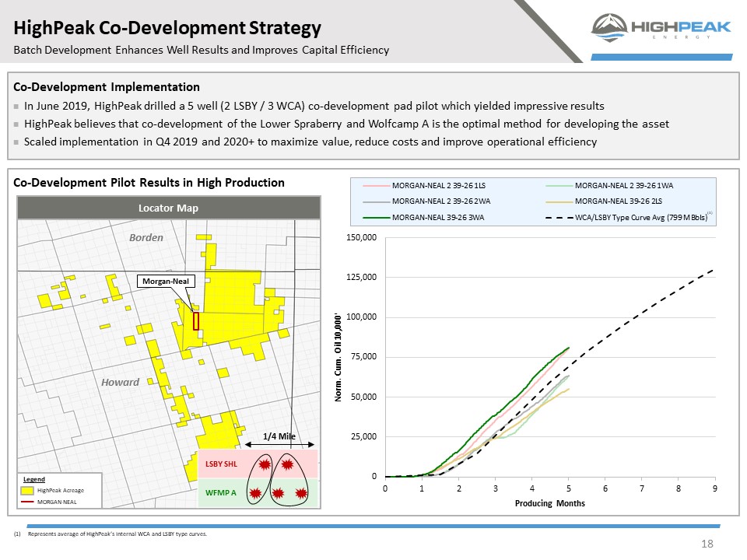Image resolution: width=747 pixels, height=560 pixels.
Task: Select the bullet starting 'In June 2019'
Action: coord(314,106)
